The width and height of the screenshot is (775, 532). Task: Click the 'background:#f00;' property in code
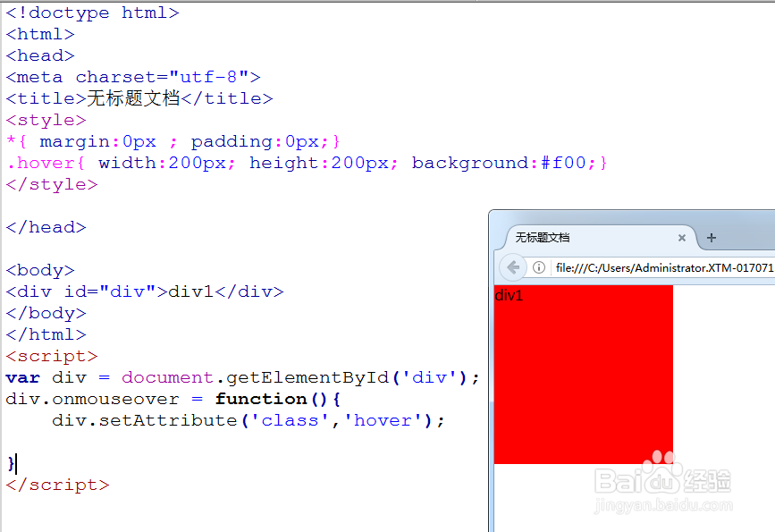[503, 163]
